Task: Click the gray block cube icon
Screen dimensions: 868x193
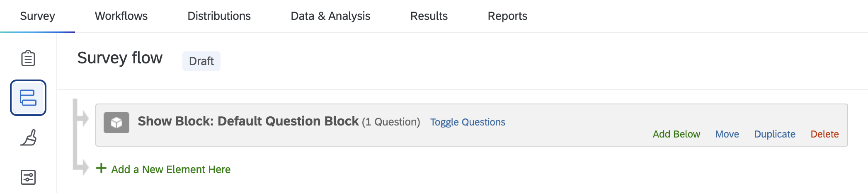Action: tap(116, 123)
